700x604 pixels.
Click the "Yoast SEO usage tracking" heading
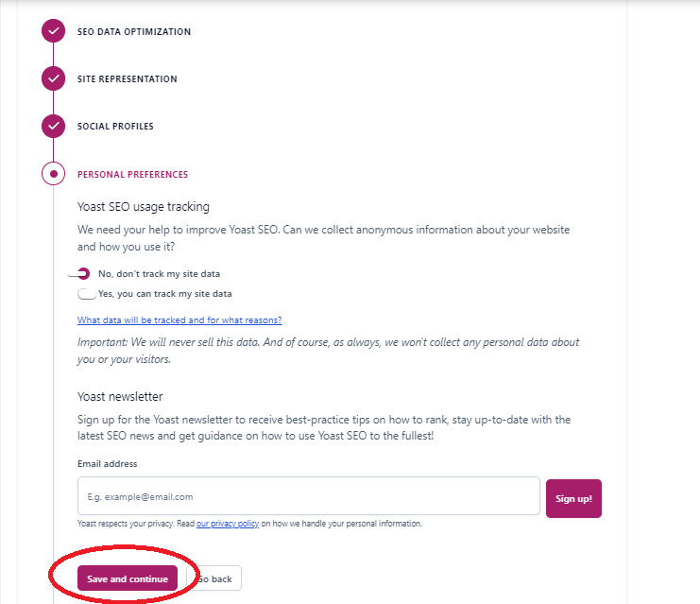(x=143, y=206)
